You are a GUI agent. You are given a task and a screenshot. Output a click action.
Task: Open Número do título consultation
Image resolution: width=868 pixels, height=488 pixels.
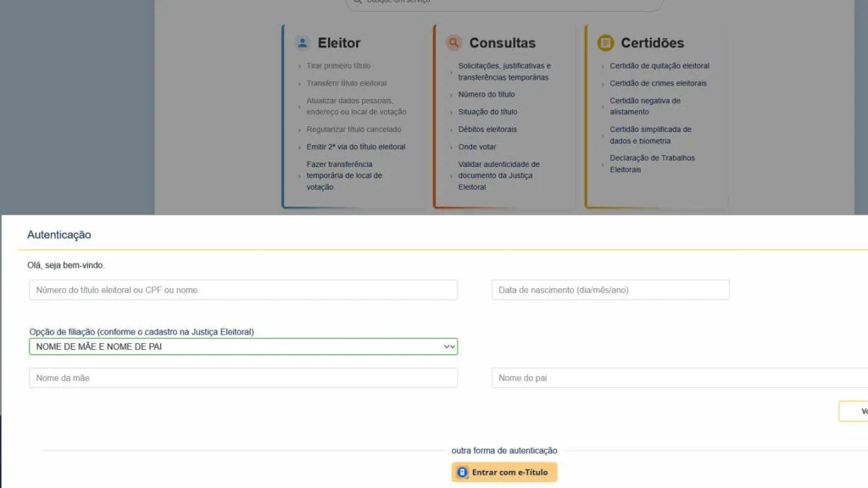[486, 95]
